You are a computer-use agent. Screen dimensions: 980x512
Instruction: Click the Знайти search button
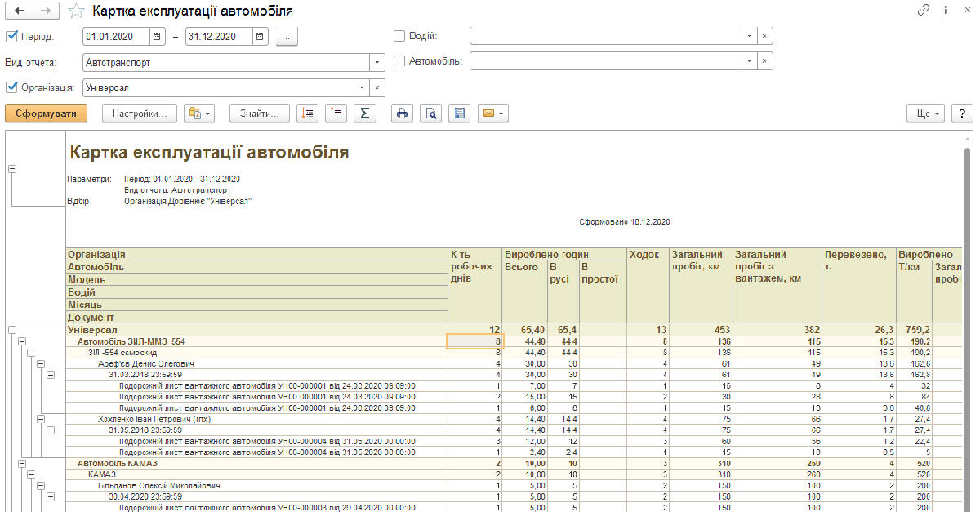click(260, 114)
